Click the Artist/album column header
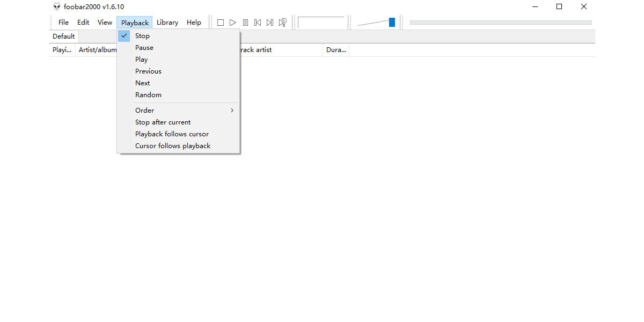Viewport: 644px width, 322px height. click(x=97, y=49)
